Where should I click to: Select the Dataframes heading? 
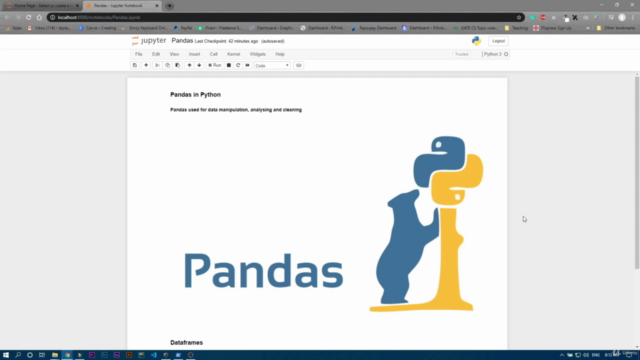click(187, 342)
